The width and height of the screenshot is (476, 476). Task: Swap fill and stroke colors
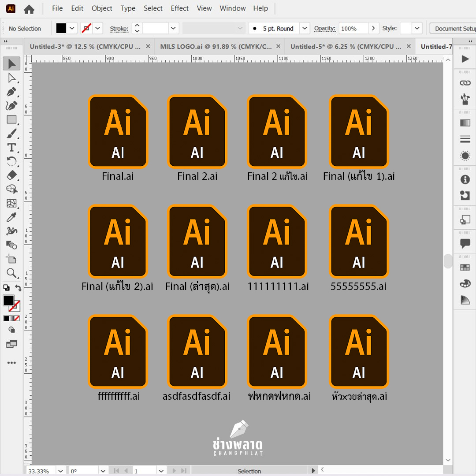click(19, 288)
